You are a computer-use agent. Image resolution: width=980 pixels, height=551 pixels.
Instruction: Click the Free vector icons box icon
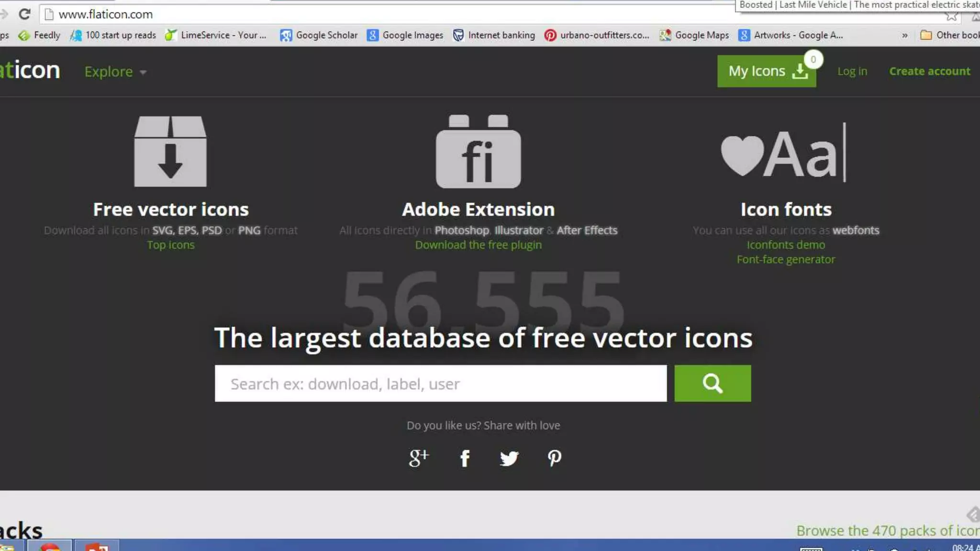[x=170, y=151]
